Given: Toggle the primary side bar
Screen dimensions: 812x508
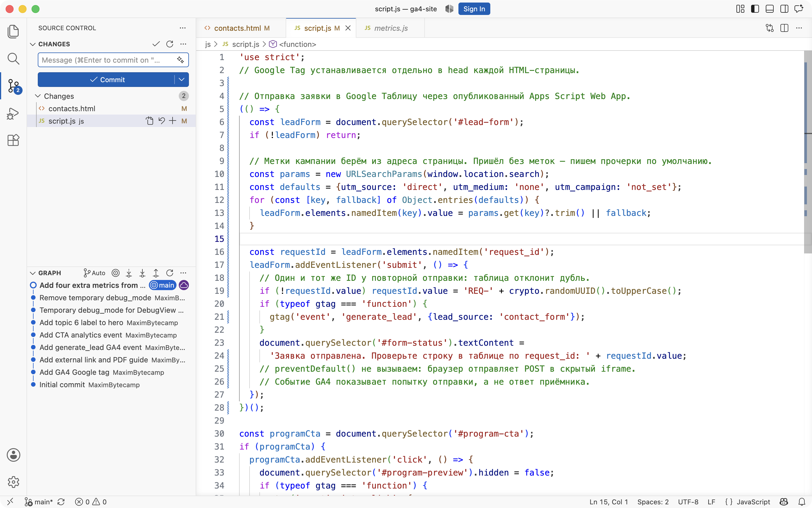Looking at the screenshot, I should (x=755, y=9).
